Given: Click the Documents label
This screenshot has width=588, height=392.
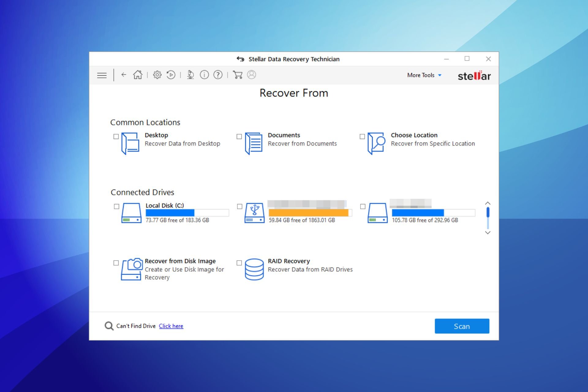Looking at the screenshot, I should [x=284, y=135].
